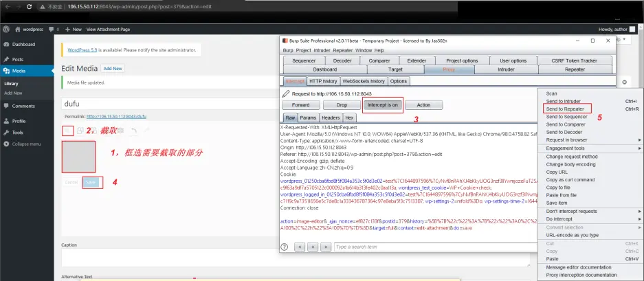The width and height of the screenshot is (644, 281).
Task: Open the WordPress logo menu in the admin bar
Action: pyautogui.click(x=6, y=29)
